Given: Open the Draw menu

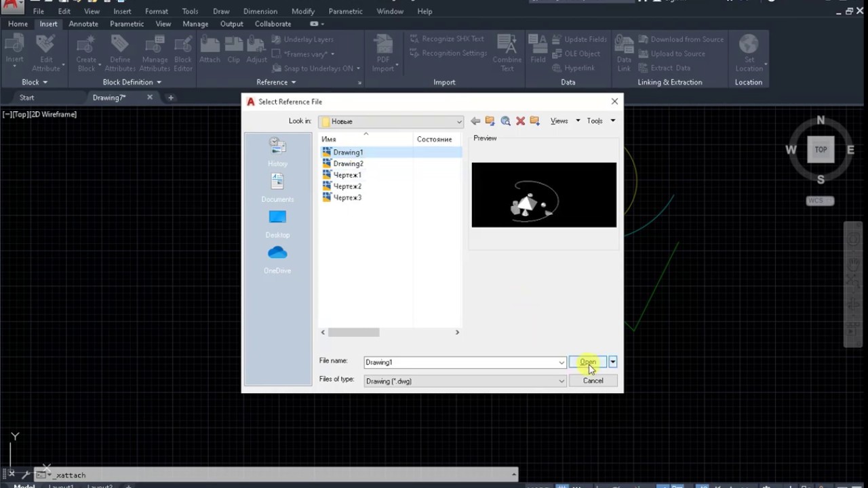Looking at the screenshot, I should pos(221,12).
